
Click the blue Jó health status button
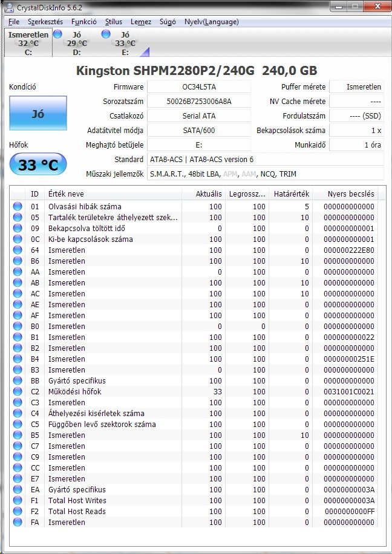[38, 113]
